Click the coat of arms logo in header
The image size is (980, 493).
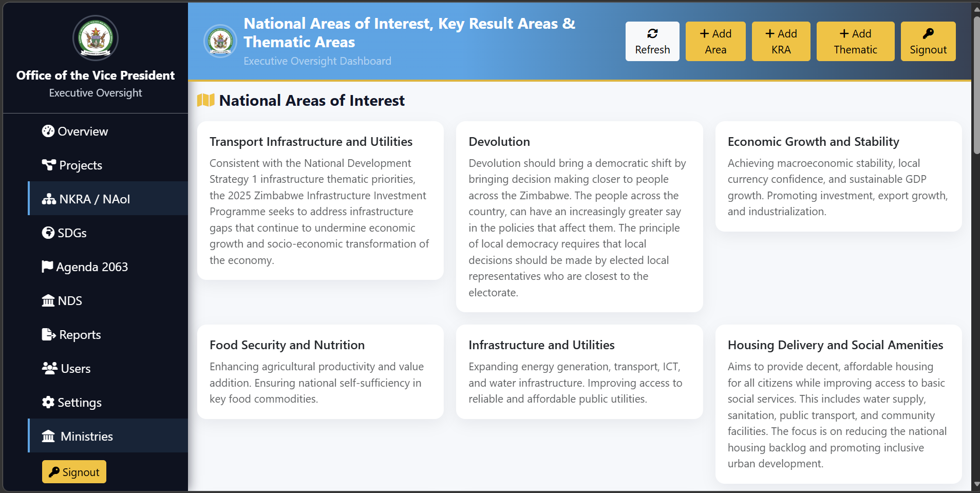pos(220,41)
